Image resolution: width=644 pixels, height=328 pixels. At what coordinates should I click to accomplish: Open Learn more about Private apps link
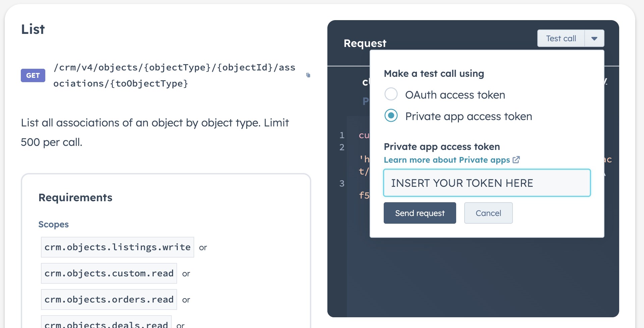click(x=446, y=160)
